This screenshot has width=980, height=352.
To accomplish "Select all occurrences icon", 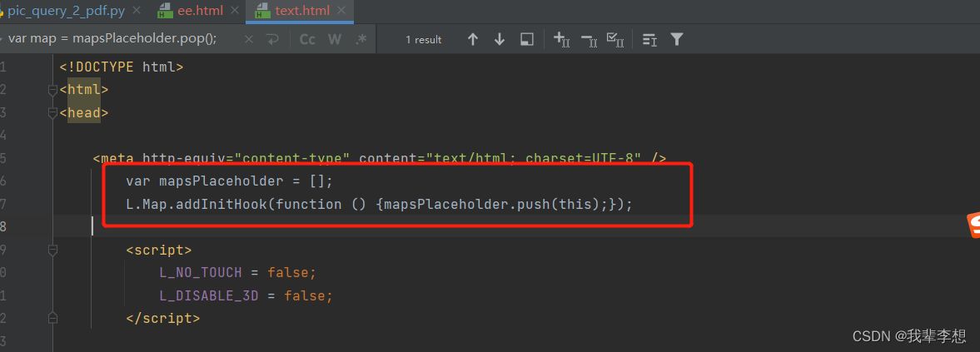I will [x=615, y=39].
